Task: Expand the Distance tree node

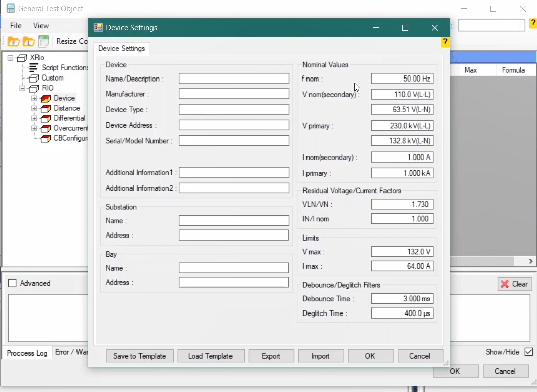Action: pyautogui.click(x=34, y=108)
